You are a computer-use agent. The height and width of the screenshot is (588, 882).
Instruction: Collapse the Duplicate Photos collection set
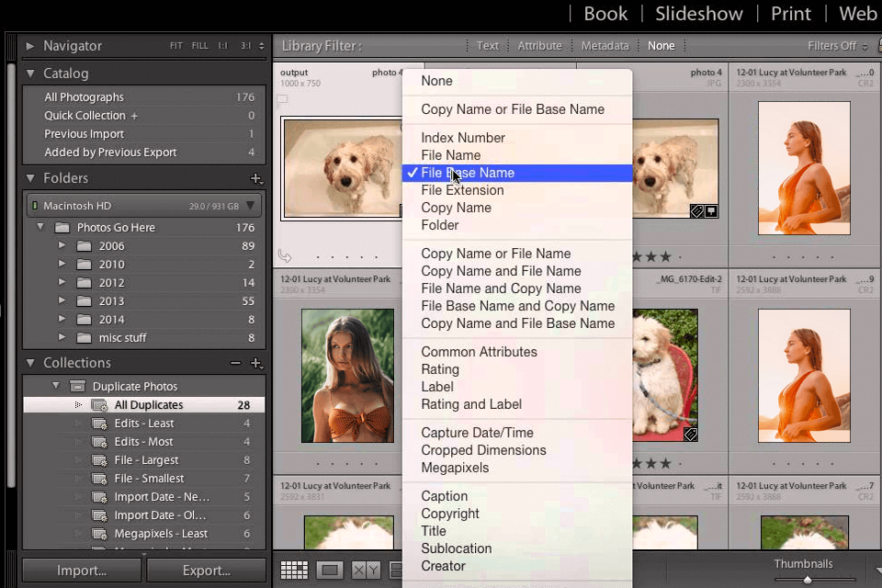56,386
